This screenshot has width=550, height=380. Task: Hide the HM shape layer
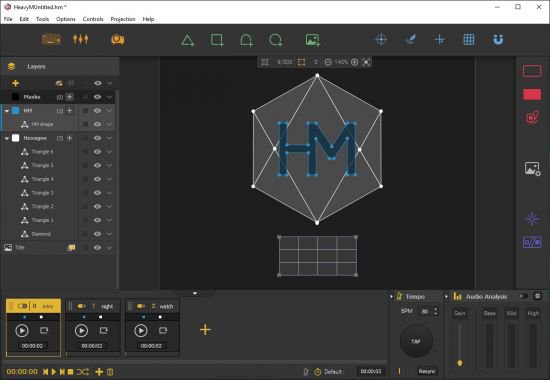click(98, 124)
